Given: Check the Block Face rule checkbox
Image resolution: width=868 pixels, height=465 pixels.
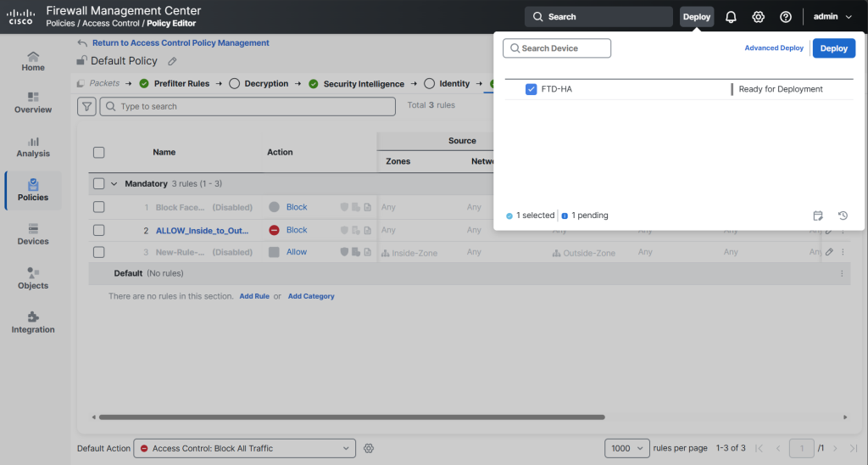Looking at the screenshot, I should tap(99, 207).
